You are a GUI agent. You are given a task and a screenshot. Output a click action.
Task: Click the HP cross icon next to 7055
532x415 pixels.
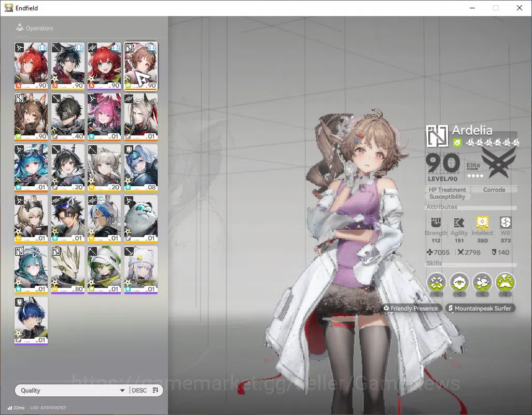[429, 252]
